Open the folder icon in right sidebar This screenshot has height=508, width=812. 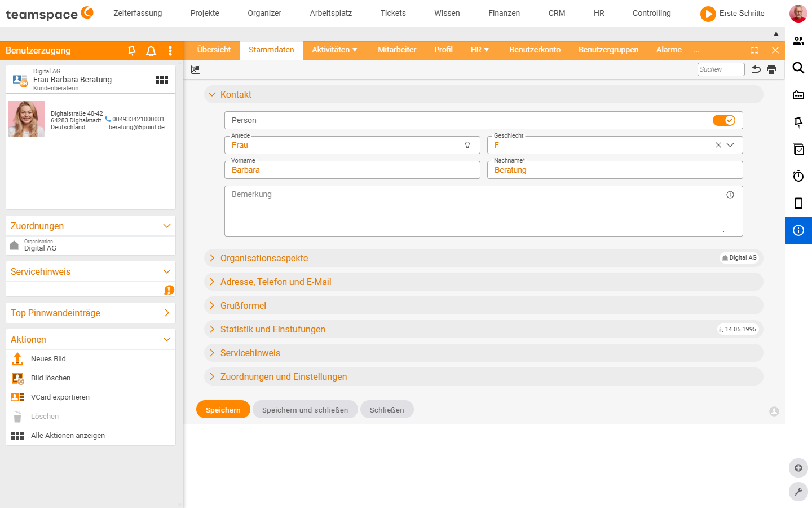(798, 95)
